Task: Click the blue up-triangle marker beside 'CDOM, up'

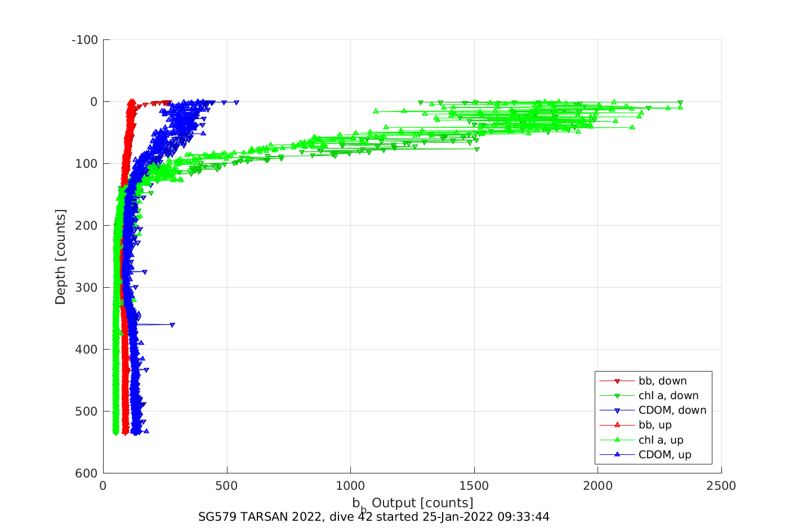Action: point(617,454)
